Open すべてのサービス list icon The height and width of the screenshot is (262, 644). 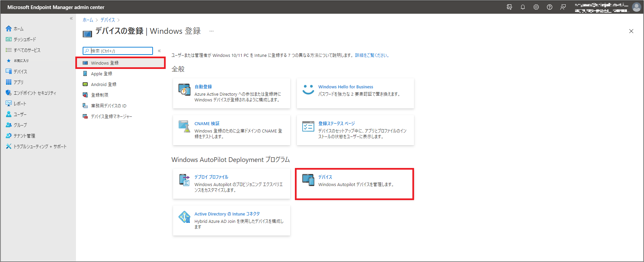tap(9, 50)
